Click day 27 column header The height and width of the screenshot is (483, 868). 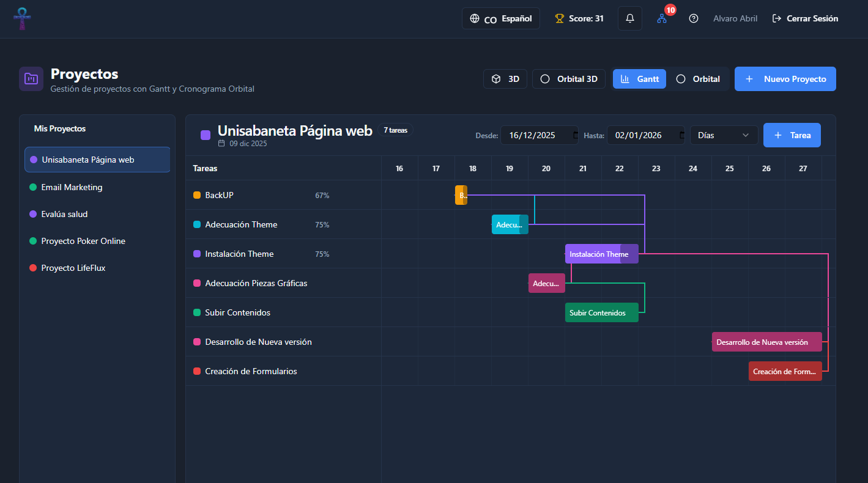tap(803, 168)
